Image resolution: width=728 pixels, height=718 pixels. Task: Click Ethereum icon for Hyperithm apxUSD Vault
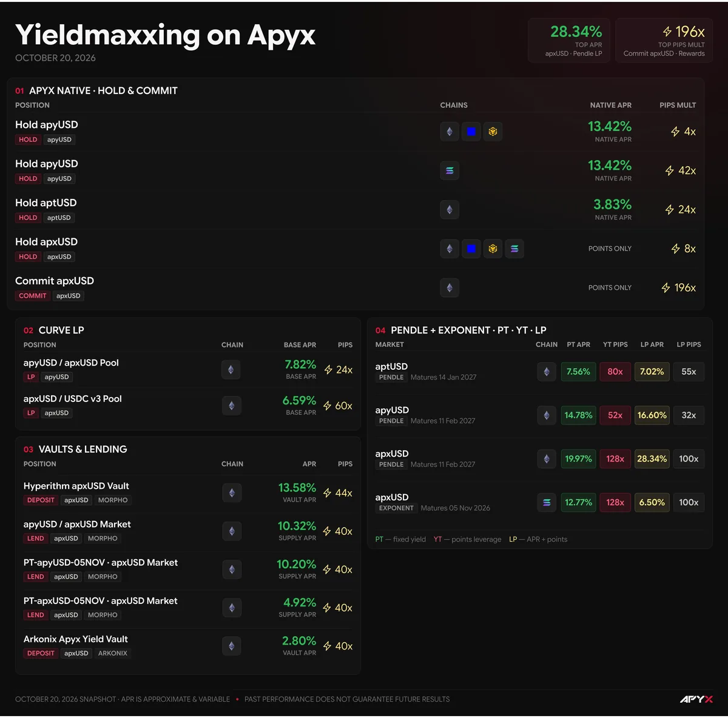click(232, 493)
